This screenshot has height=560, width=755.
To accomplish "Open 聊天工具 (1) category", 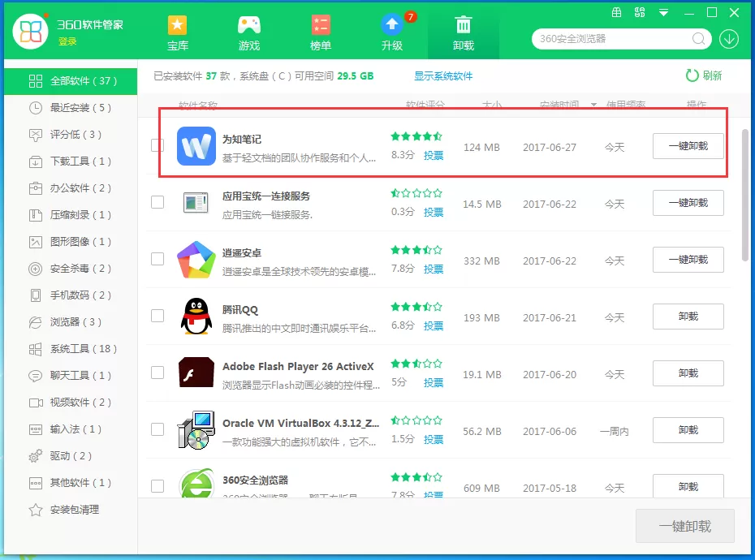I will click(71, 376).
